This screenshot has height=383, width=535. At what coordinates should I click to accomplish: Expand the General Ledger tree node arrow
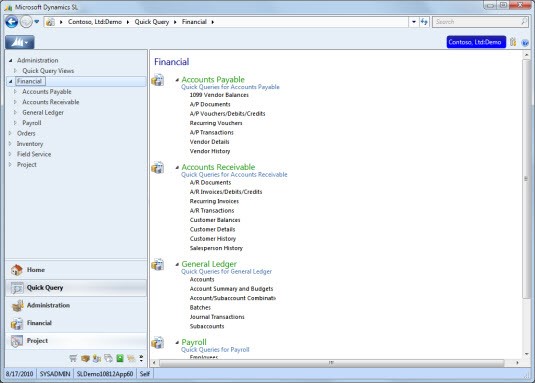pos(15,112)
